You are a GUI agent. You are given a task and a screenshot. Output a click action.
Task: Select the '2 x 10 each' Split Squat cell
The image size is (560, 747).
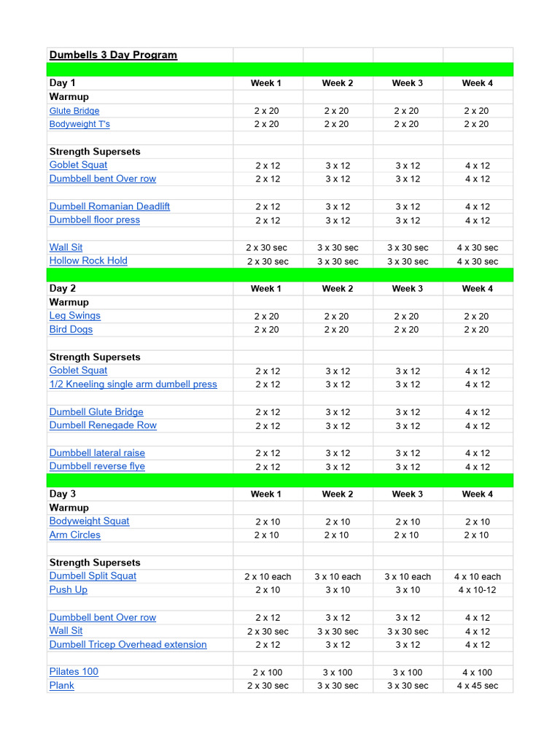click(x=268, y=576)
